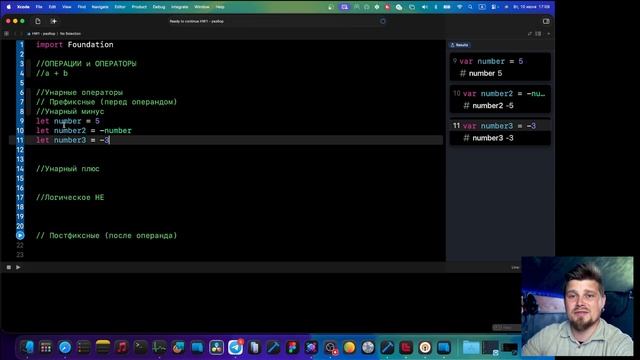Open the Product menu
Image resolution: width=640 pixels, height=360 pixels.
[139, 7]
